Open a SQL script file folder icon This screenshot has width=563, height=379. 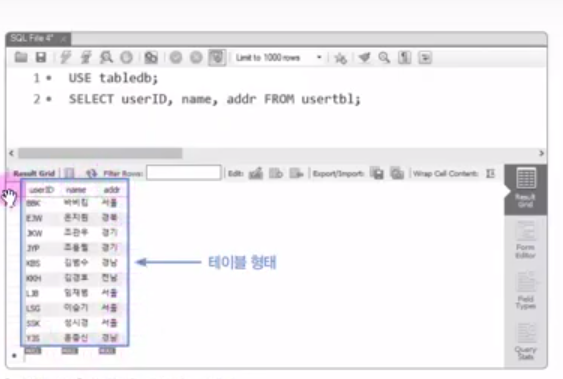[x=21, y=57]
